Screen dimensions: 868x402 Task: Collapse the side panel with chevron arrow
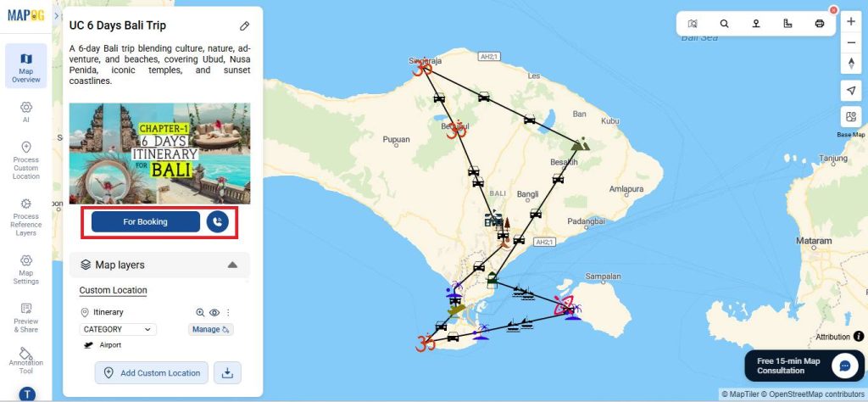[57, 16]
